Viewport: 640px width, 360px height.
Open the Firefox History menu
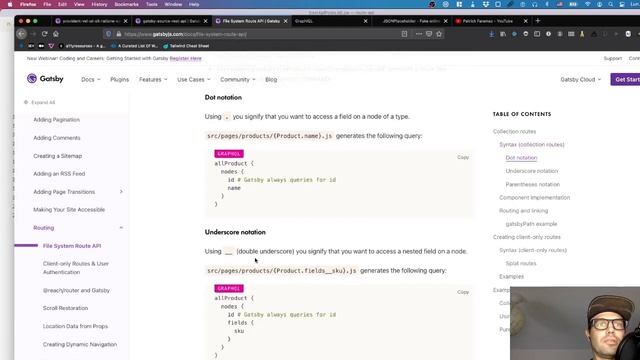coord(99,4)
